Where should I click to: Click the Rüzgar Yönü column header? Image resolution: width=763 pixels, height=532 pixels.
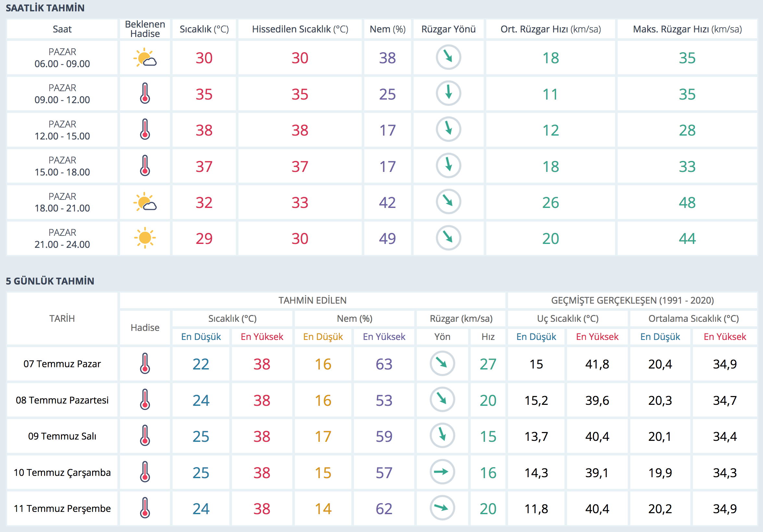(x=448, y=29)
